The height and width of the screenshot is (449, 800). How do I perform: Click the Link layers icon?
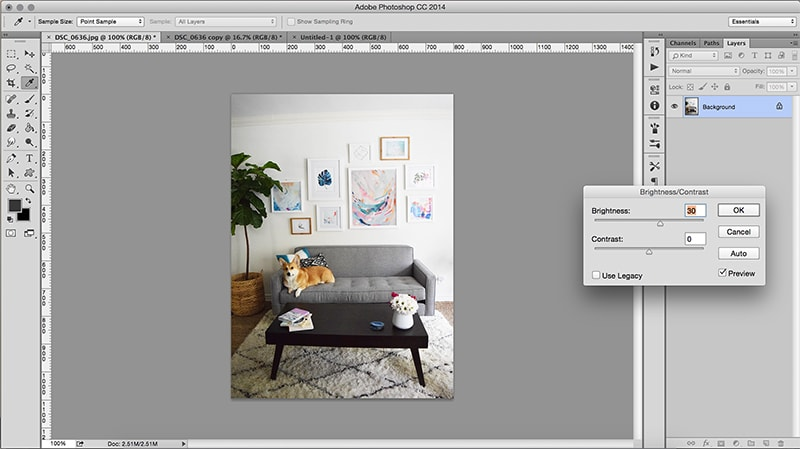691,443
